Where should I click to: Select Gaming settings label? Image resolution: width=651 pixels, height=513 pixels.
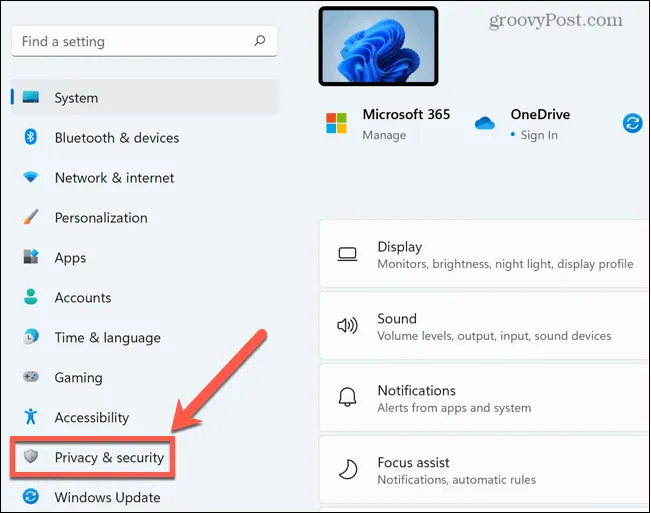(x=78, y=378)
